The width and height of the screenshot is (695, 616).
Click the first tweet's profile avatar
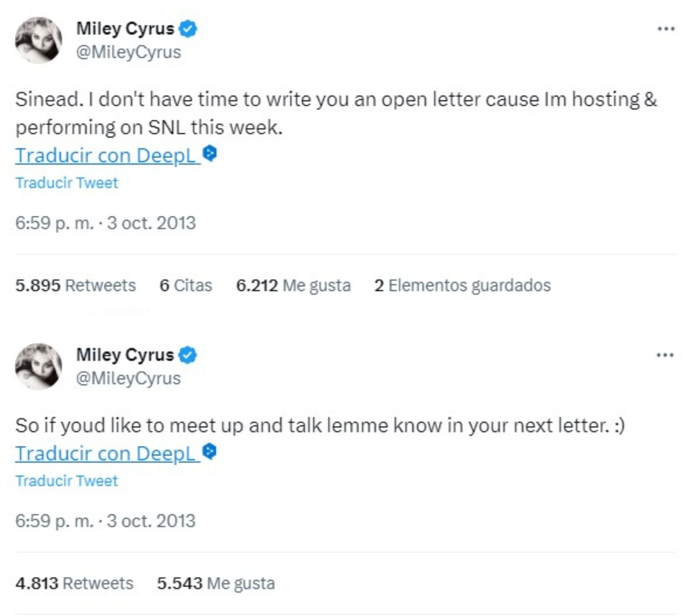(x=38, y=40)
